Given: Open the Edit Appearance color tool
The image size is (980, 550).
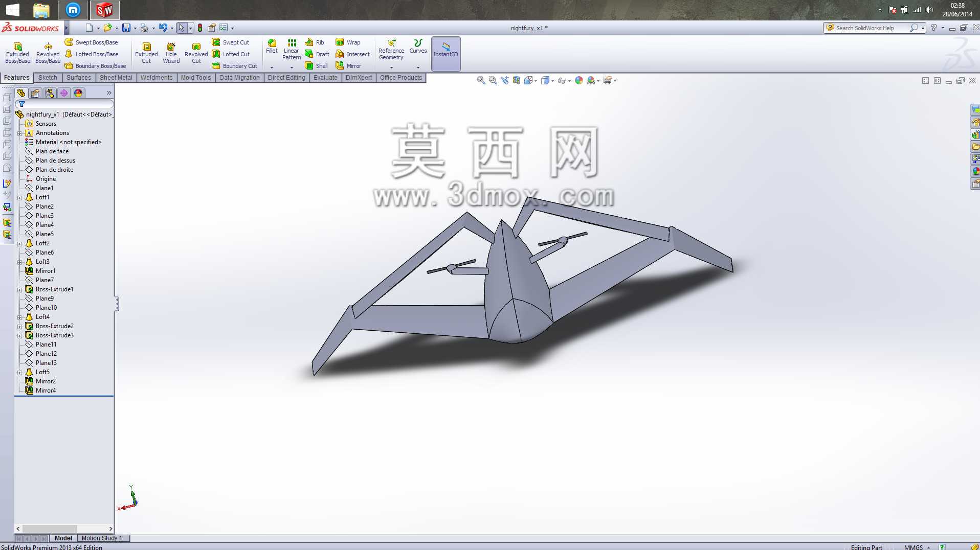Looking at the screenshot, I should pyautogui.click(x=578, y=80).
